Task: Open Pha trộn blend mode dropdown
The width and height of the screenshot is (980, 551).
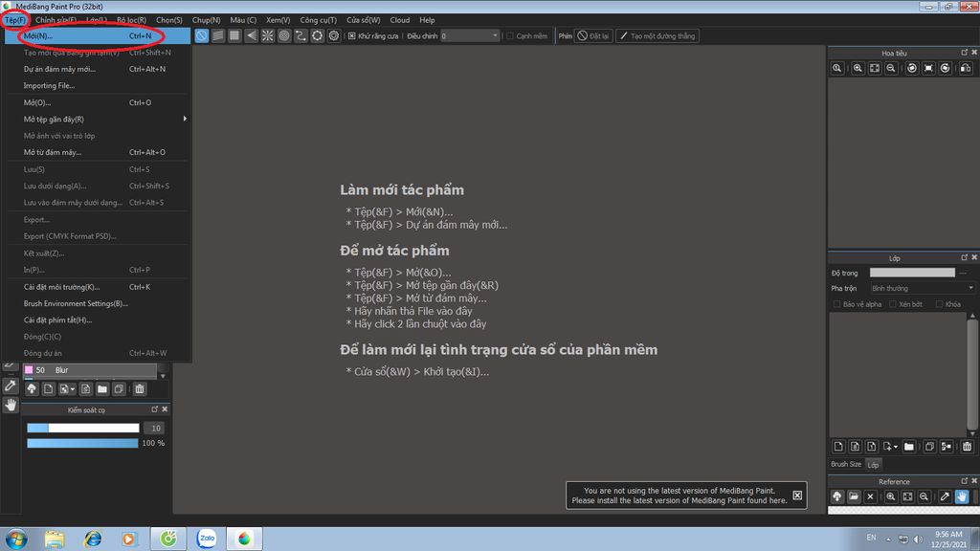Action: (922, 288)
